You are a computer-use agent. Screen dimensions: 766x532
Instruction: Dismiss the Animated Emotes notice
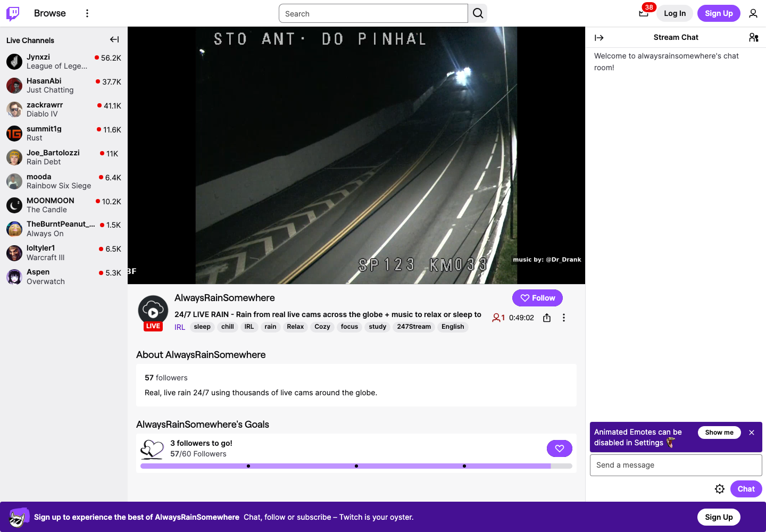pyautogui.click(x=752, y=433)
